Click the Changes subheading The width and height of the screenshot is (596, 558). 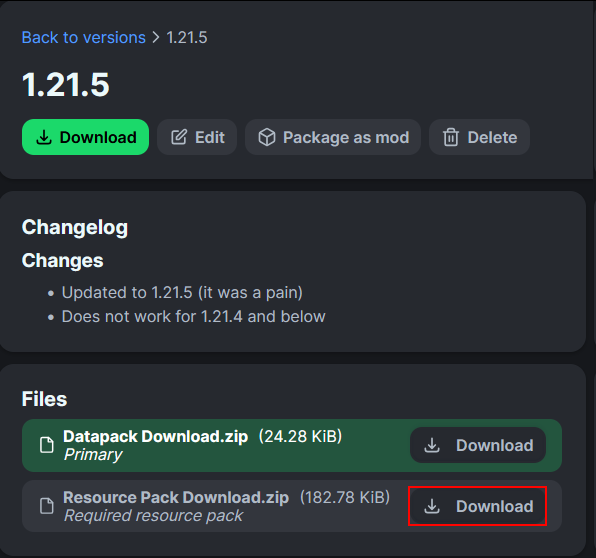tap(63, 261)
